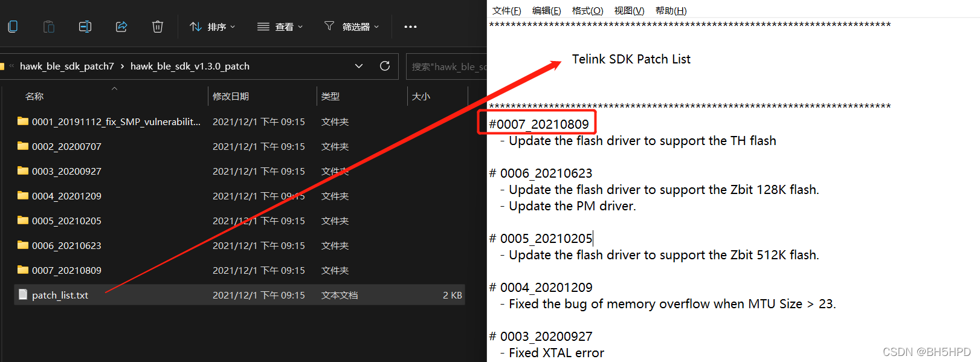Click the memory overflow MTU Size line
This screenshot has width=980, height=362.
point(668,304)
